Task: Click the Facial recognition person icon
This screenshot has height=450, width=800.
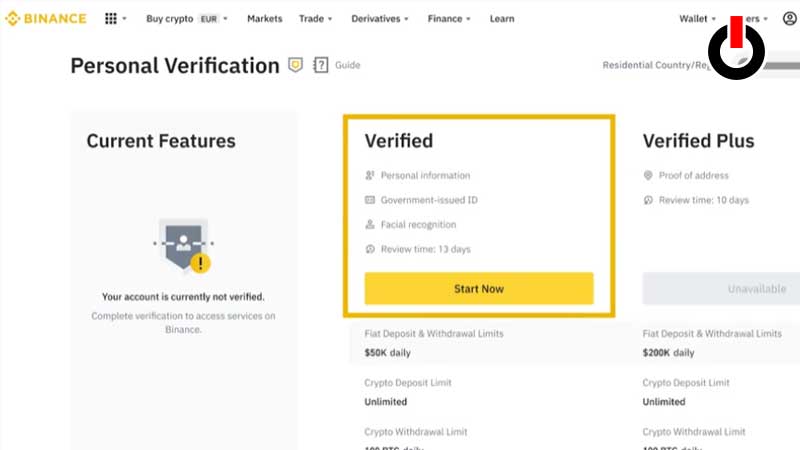Action: tap(370, 224)
